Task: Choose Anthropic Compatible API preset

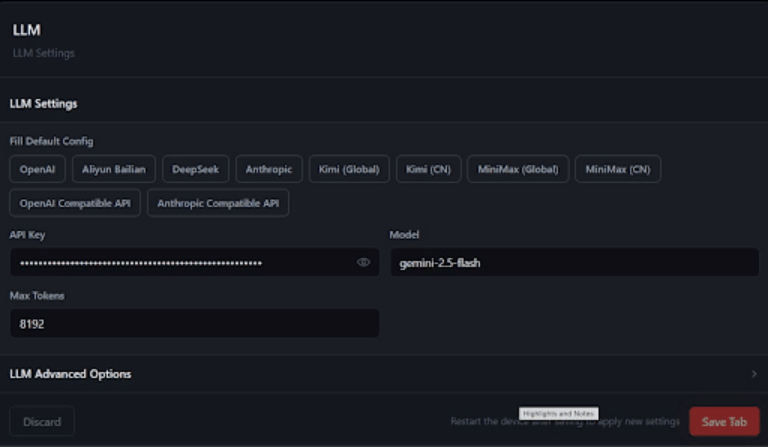Action: click(218, 203)
